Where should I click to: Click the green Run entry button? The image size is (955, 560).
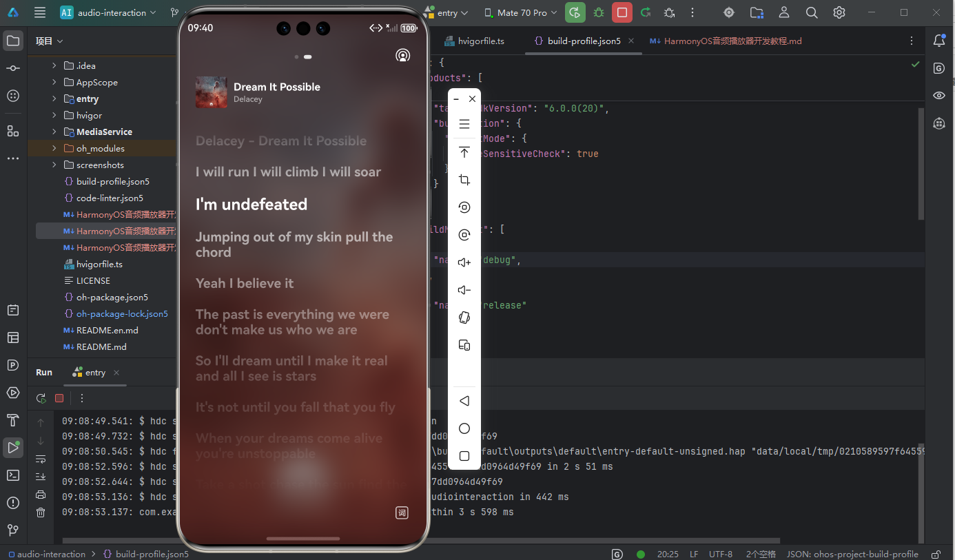575,12
